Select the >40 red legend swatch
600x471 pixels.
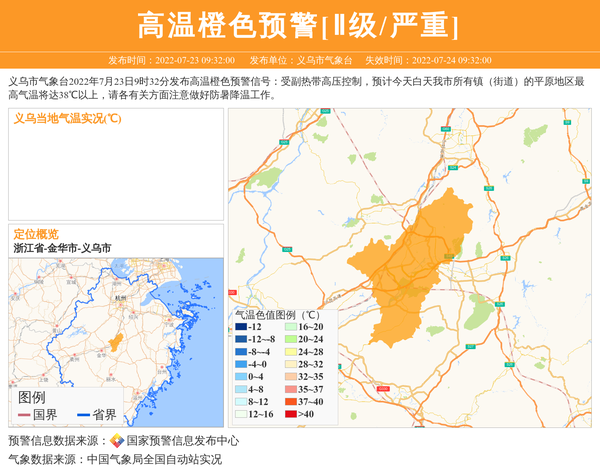coord(289,414)
